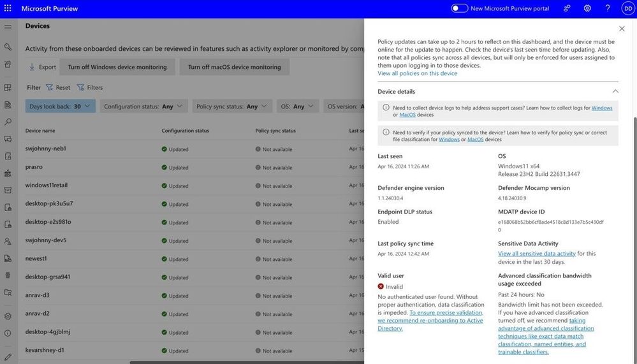
Task: Click the Export download icon
Action: tap(32, 67)
